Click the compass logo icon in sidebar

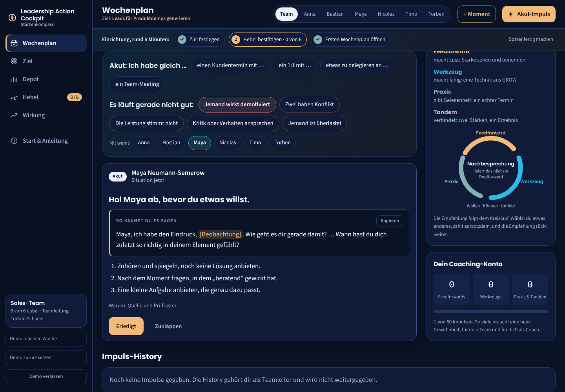point(12,18)
